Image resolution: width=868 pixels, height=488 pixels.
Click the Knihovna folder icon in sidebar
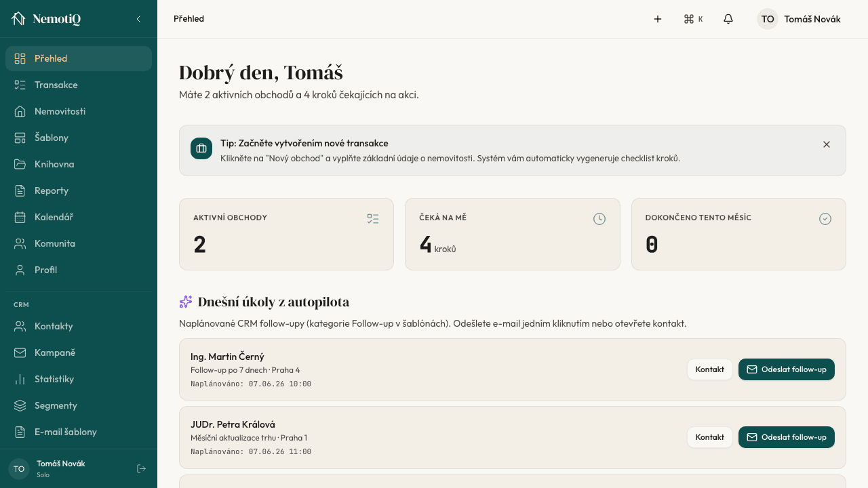pyautogui.click(x=20, y=164)
